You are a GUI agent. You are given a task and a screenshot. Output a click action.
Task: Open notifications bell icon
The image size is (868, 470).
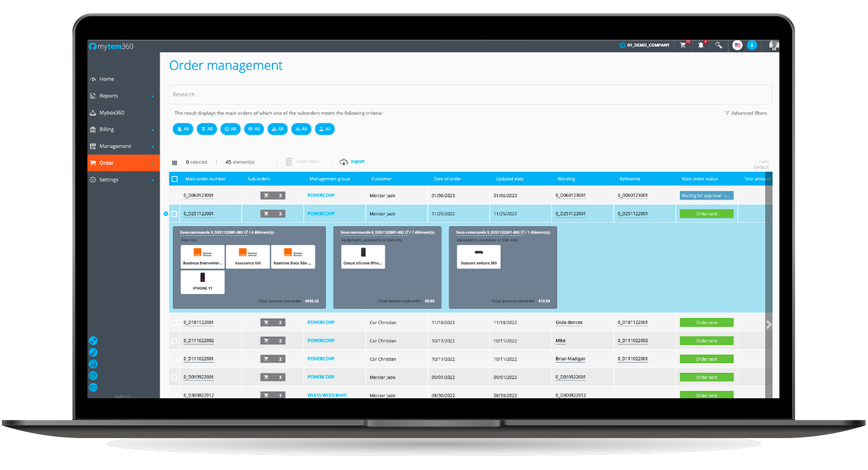tap(701, 45)
